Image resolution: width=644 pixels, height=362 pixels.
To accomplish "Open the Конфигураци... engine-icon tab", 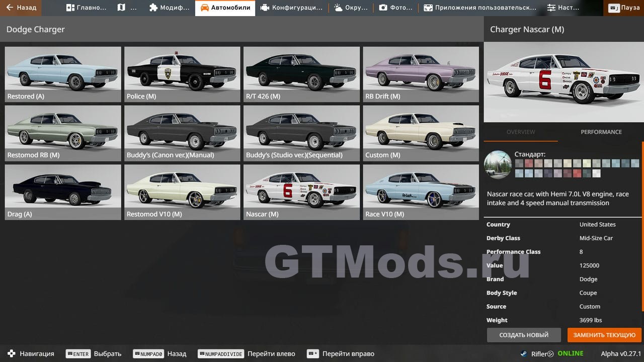I will coord(291,8).
